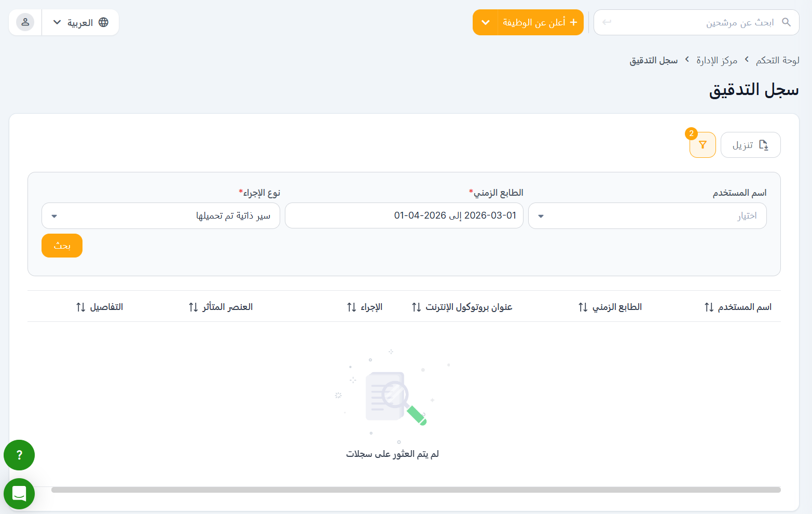Go to لوحة التحكم breadcrumb
This screenshot has width=812, height=514.
777,61
